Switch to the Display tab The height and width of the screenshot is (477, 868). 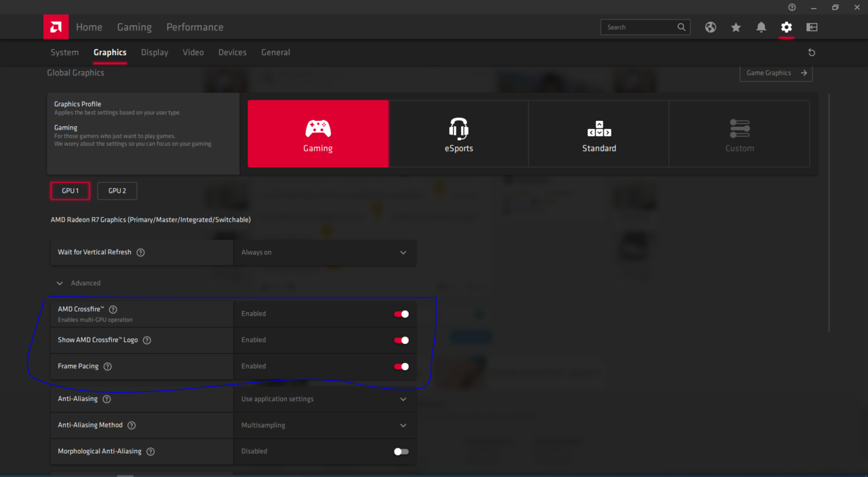pyautogui.click(x=155, y=52)
